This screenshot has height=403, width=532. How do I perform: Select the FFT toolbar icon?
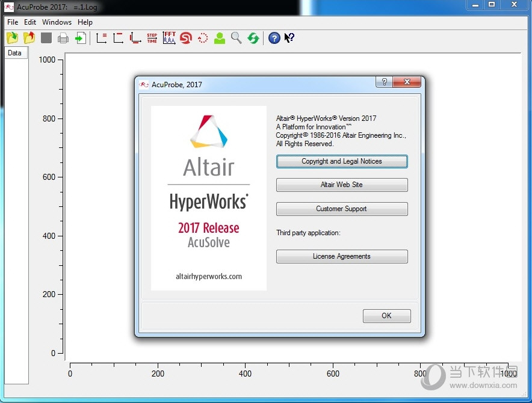[169, 38]
